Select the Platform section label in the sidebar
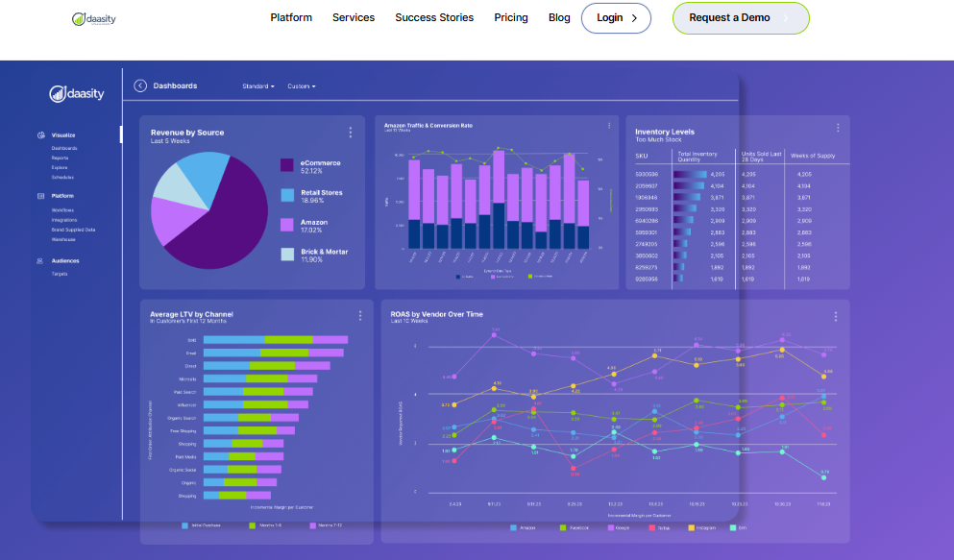 coord(62,196)
